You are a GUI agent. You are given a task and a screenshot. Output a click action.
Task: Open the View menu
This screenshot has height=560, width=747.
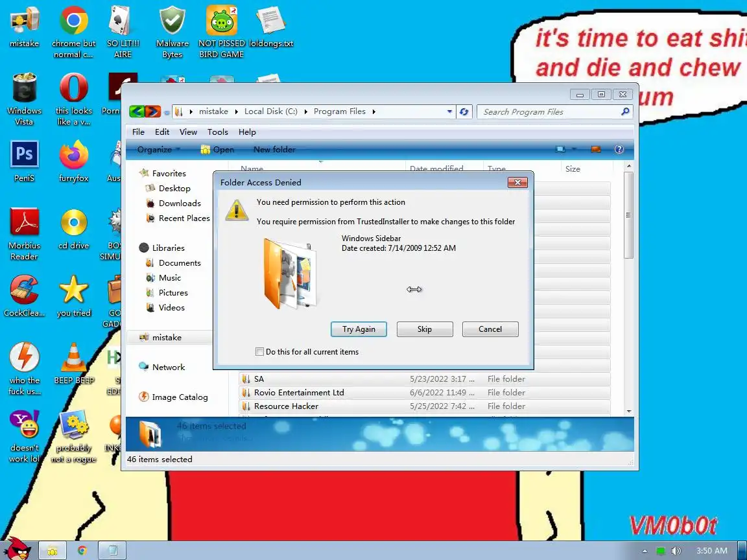tap(188, 132)
